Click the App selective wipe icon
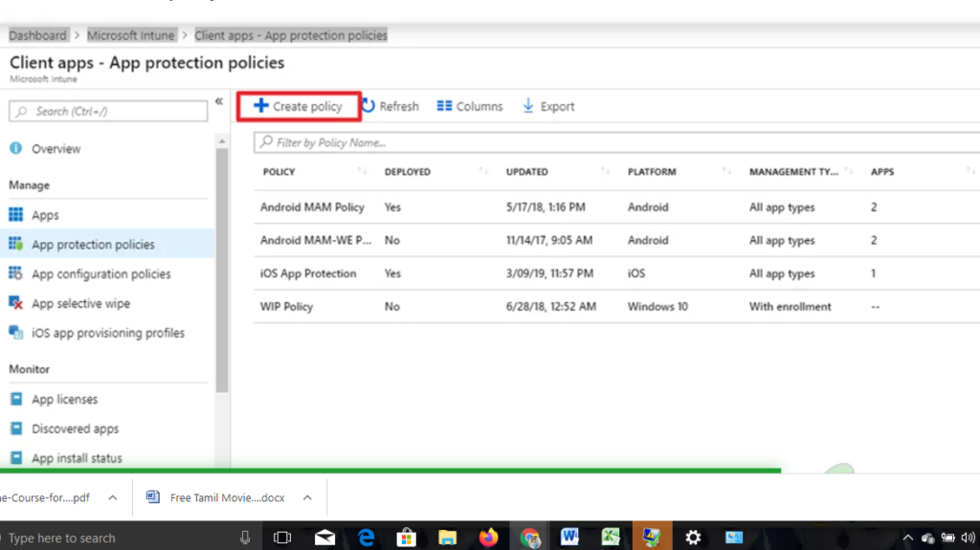 (x=15, y=302)
